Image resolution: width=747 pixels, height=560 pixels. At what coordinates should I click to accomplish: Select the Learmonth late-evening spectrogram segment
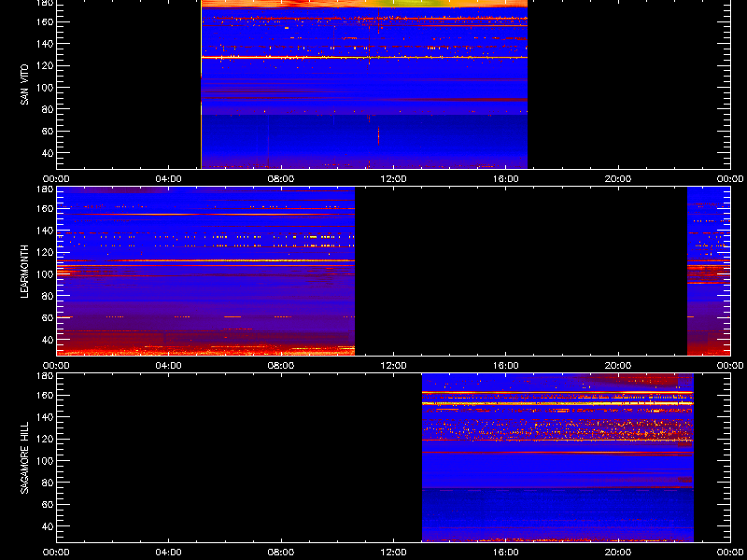709,271
